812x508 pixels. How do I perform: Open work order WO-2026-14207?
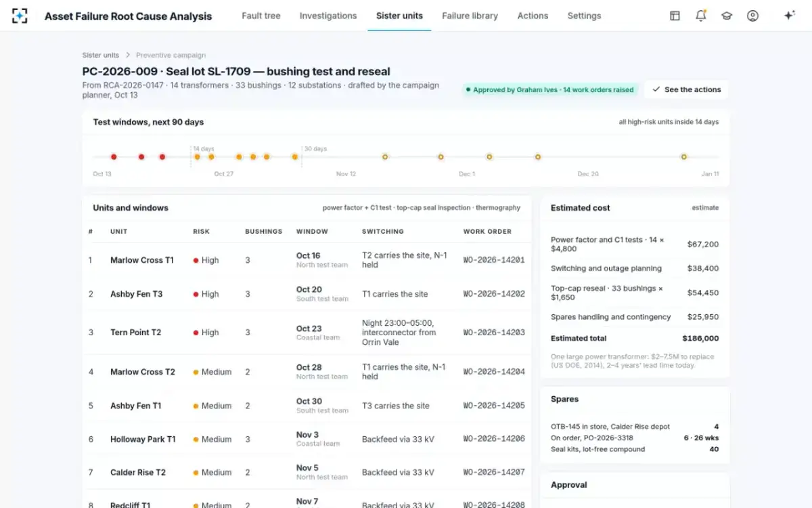494,472
